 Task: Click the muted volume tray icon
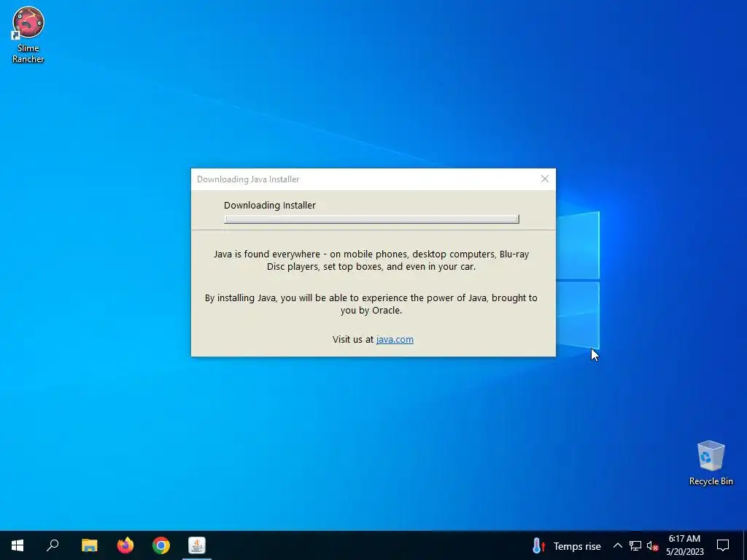coord(652,545)
